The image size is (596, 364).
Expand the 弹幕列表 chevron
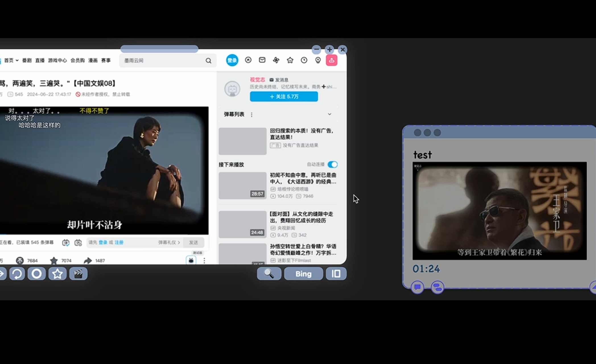click(x=329, y=114)
